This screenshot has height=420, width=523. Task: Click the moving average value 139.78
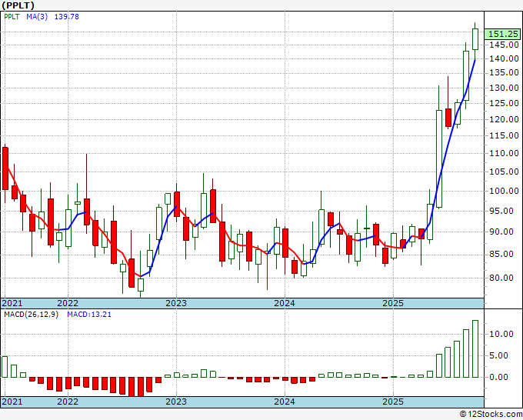coord(67,17)
